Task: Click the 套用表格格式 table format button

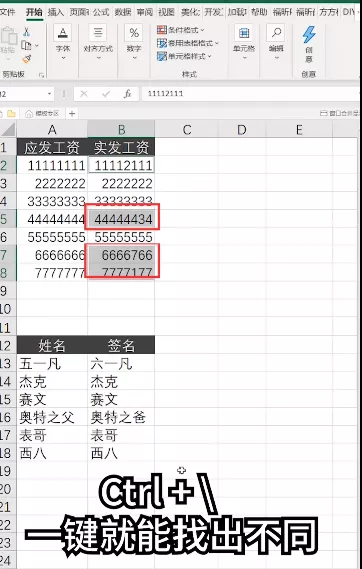Action: [188, 43]
